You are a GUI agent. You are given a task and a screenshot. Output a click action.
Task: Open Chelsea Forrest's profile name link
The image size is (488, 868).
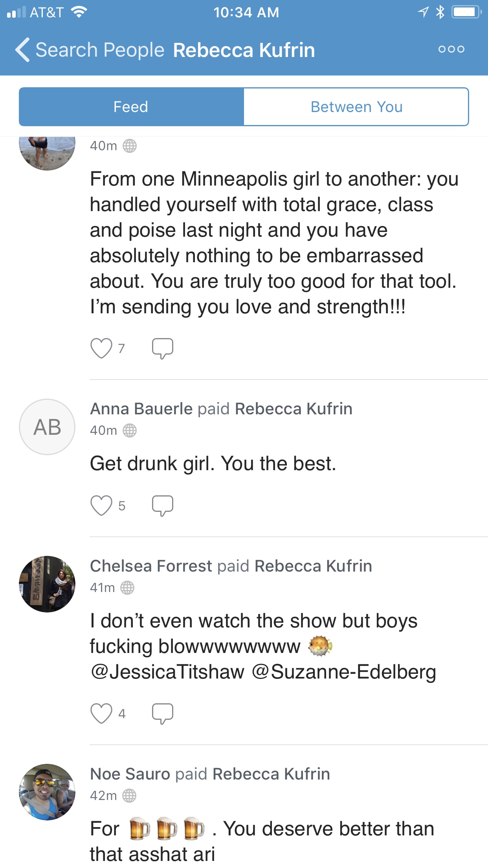151,566
